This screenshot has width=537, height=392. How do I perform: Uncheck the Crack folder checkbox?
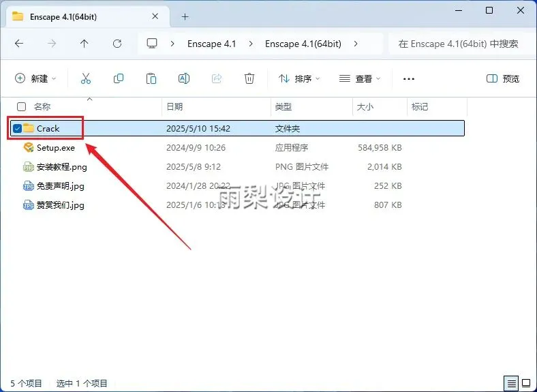(17, 128)
